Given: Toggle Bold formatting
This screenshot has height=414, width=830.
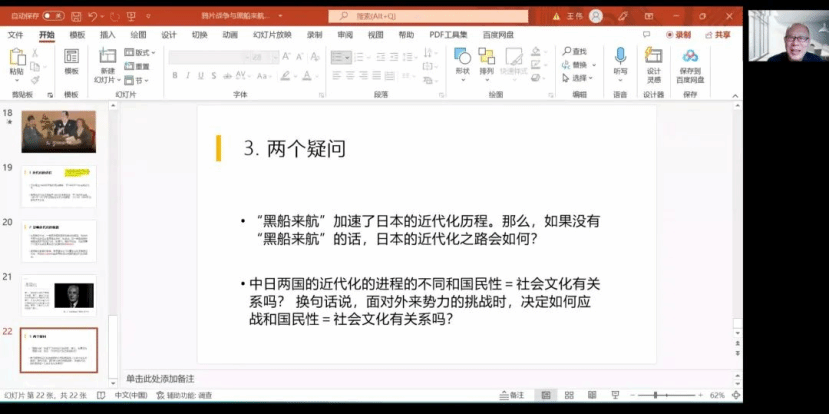Looking at the screenshot, I should pos(175,76).
